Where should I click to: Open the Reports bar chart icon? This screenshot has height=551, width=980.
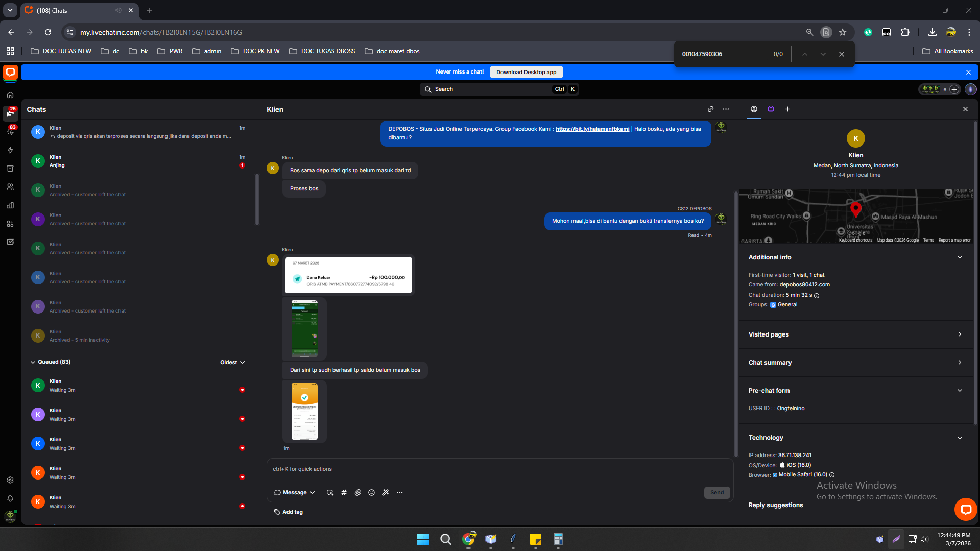click(10, 205)
